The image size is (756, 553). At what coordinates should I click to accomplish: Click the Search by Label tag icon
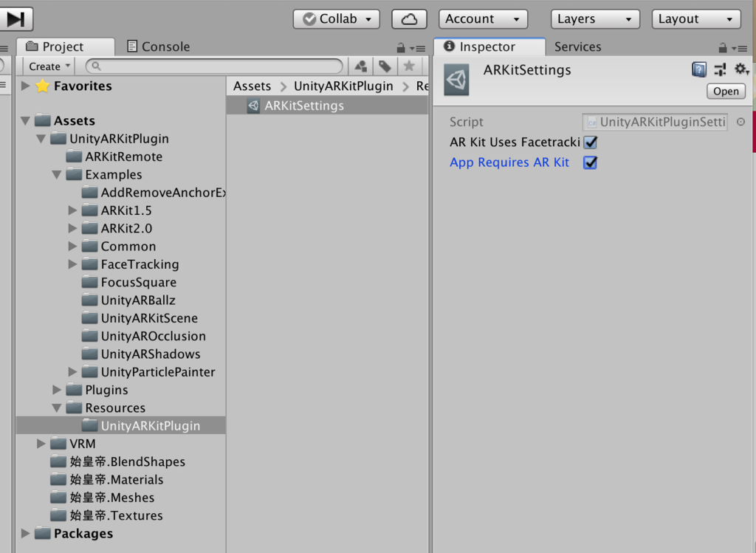pos(385,66)
